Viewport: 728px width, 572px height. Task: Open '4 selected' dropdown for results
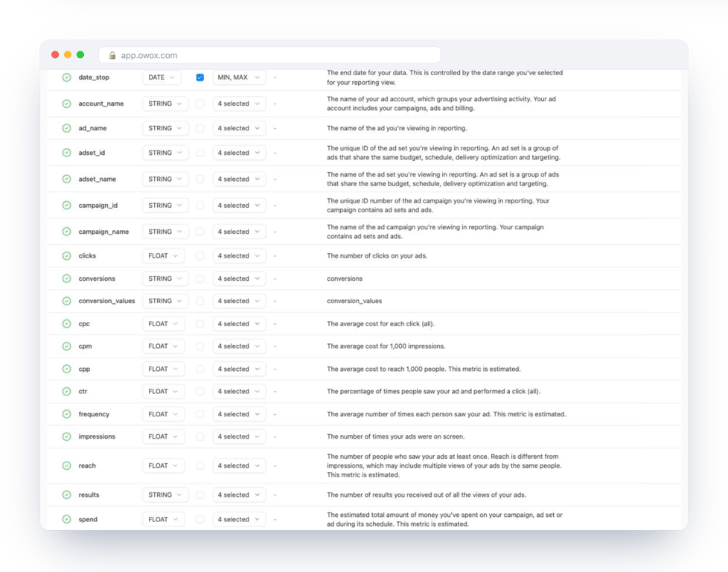239,495
